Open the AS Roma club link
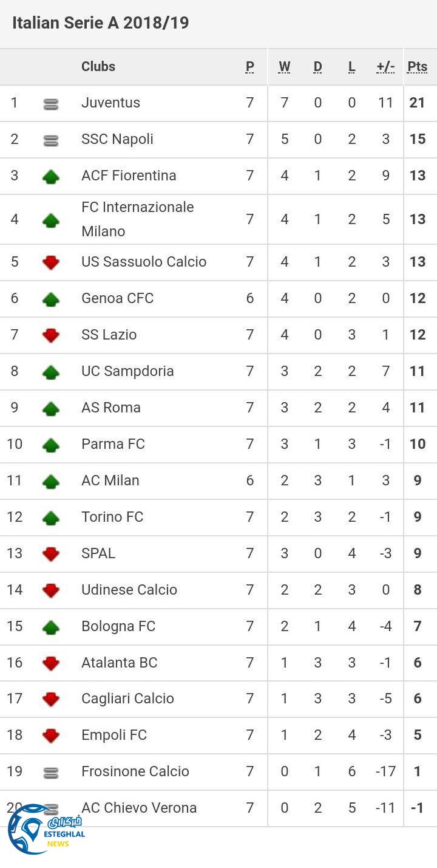Screen dimensions: 437x868 (111, 408)
